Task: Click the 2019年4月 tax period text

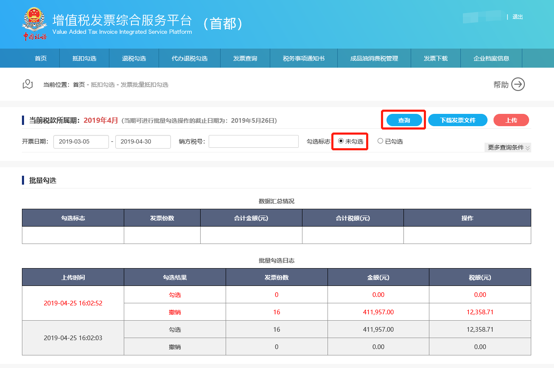Action: pyautogui.click(x=101, y=120)
